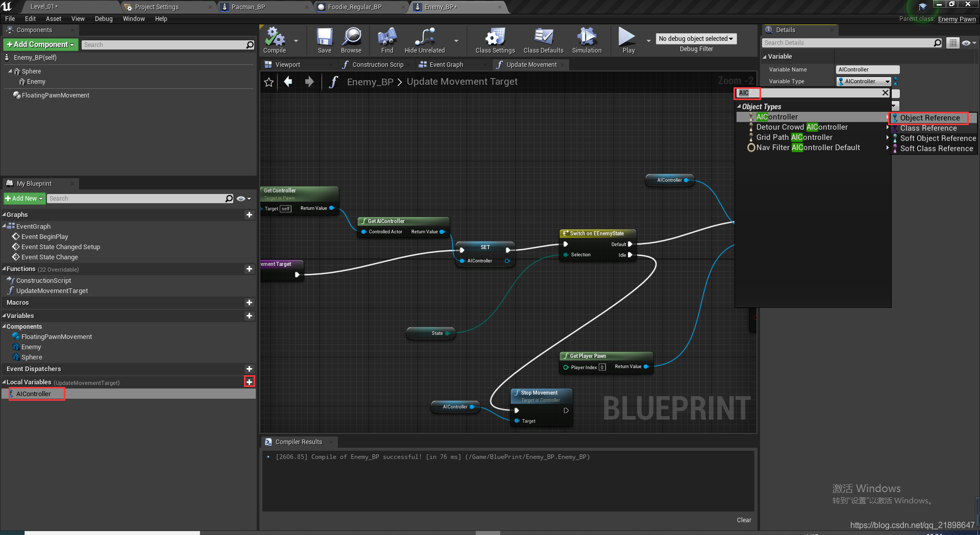The width and height of the screenshot is (980, 535).
Task: Collapse the Local Variables section
Action: 4,382
